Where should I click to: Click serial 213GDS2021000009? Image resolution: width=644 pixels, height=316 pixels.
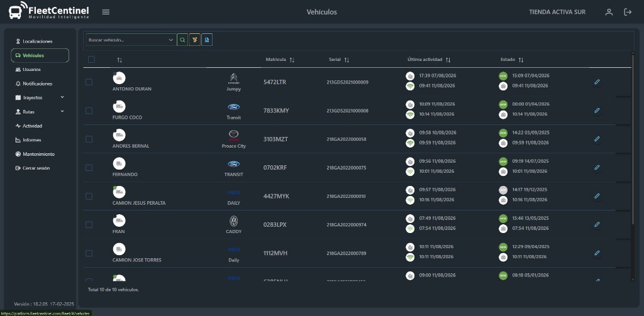click(347, 82)
